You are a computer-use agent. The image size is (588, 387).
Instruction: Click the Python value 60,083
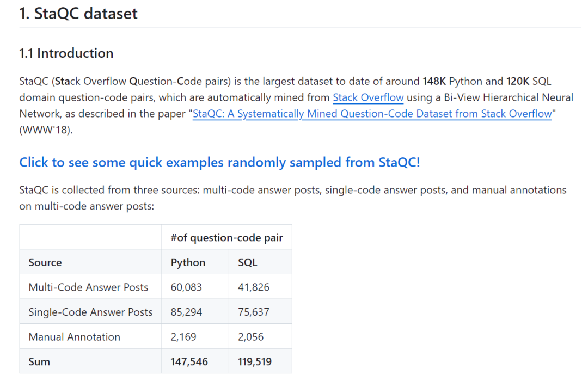point(186,287)
